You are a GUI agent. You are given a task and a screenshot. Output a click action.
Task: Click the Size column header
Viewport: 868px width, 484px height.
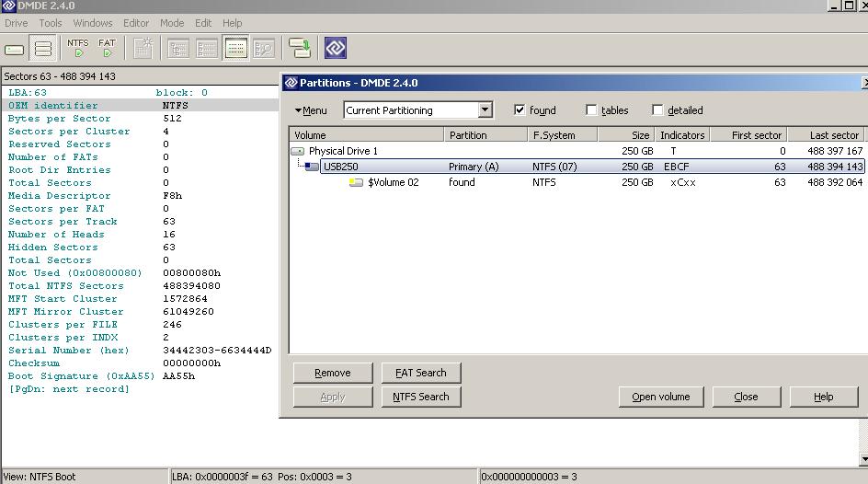[x=627, y=135]
